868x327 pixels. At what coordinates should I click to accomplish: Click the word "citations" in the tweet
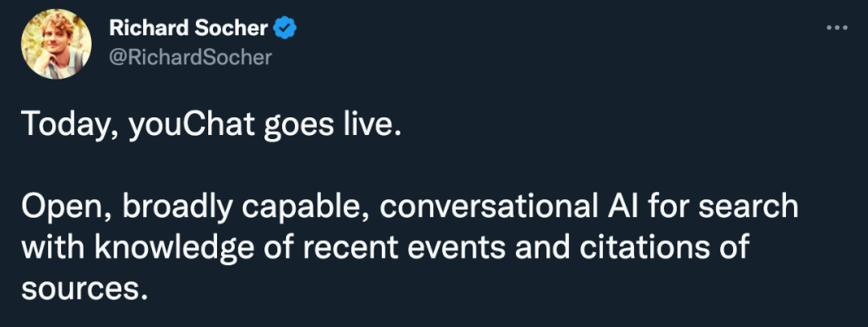point(633,247)
